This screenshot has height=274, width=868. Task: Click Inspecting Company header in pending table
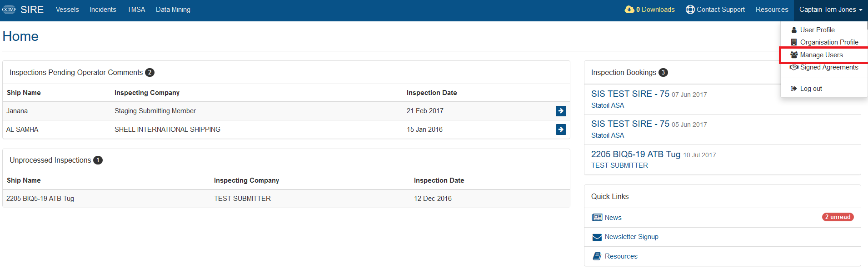[147, 93]
